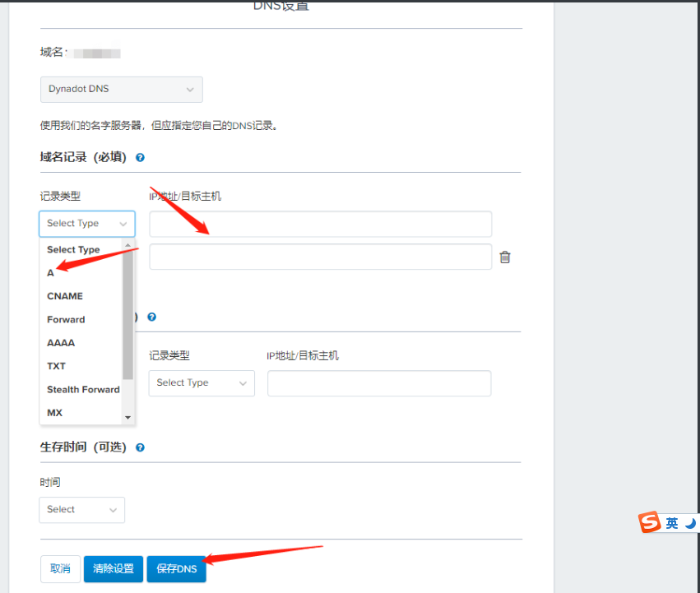The image size is (700, 593).
Task: Click the help icon in the middle optional section
Action: pos(152,317)
